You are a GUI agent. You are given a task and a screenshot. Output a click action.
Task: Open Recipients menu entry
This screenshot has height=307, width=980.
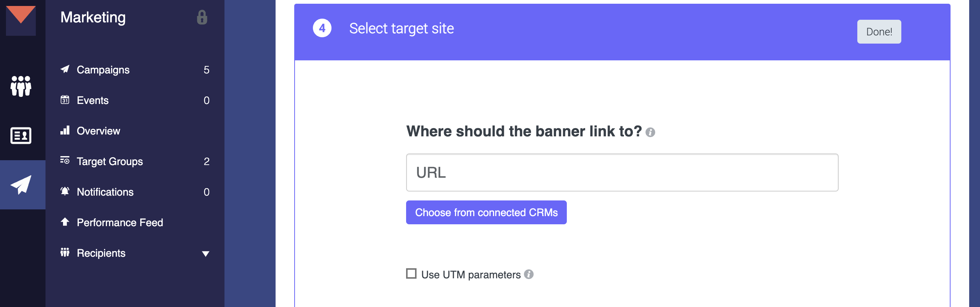101,253
